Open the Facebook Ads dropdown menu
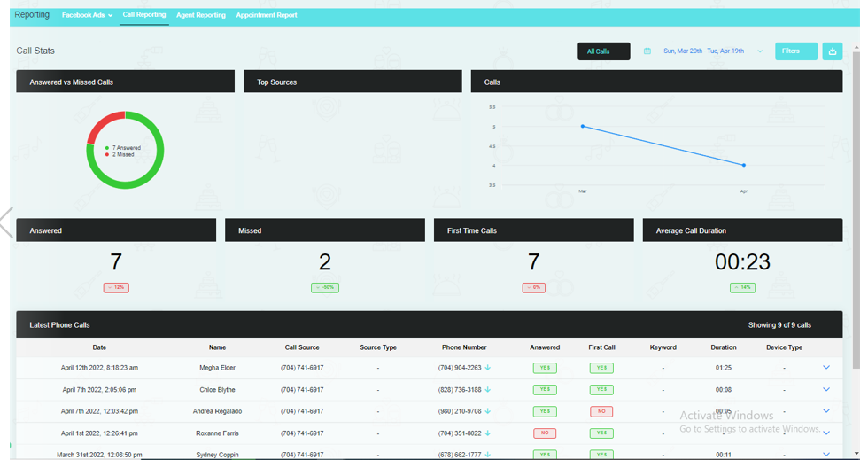868x468 pixels. pyautogui.click(x=87, y=15)
